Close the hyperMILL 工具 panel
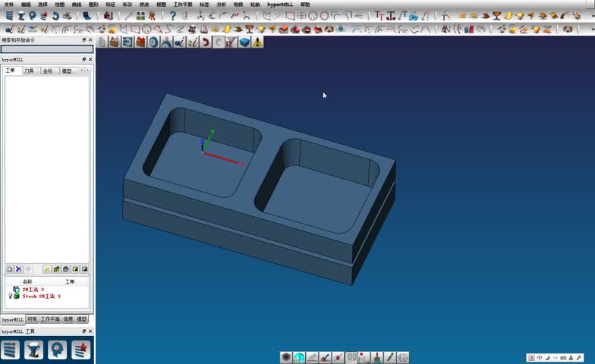The height and width of the screenshot is (364, 595). coord(90,331)
